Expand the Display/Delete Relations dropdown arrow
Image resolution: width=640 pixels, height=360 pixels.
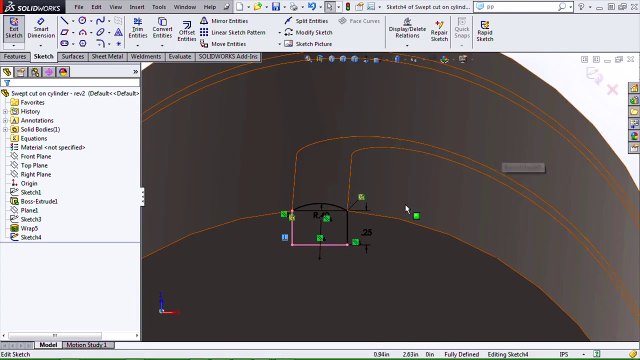click(x=407, y=45)
